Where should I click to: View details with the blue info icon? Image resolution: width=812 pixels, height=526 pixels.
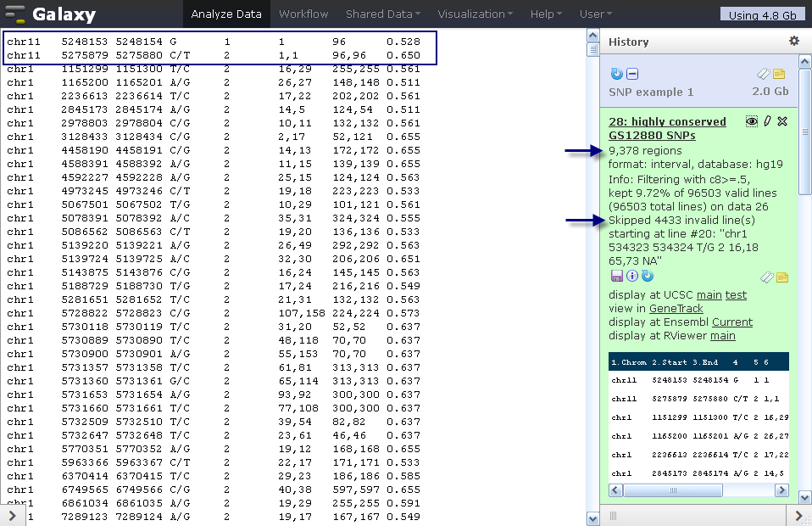(631, 276)
